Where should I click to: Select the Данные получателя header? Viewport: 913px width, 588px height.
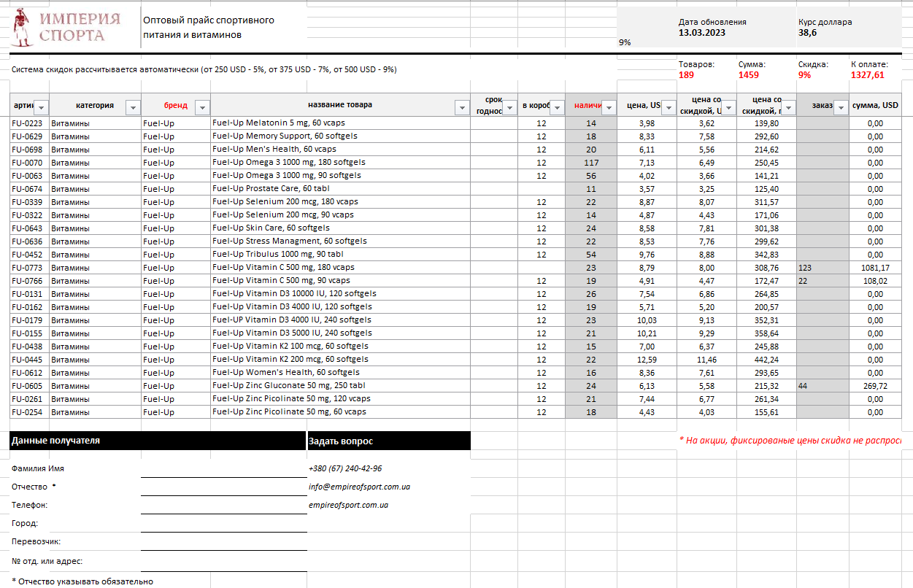pos(158,441)
